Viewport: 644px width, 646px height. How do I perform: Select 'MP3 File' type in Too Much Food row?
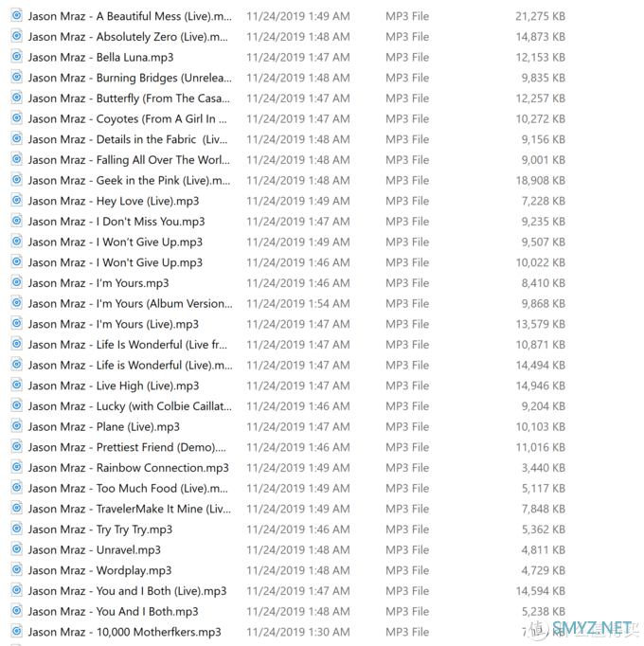407,489
